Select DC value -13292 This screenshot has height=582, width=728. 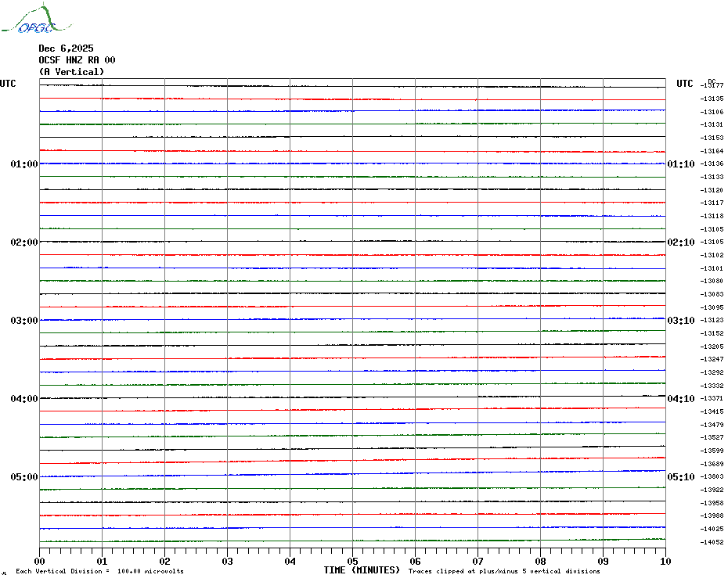click(712, 372)
